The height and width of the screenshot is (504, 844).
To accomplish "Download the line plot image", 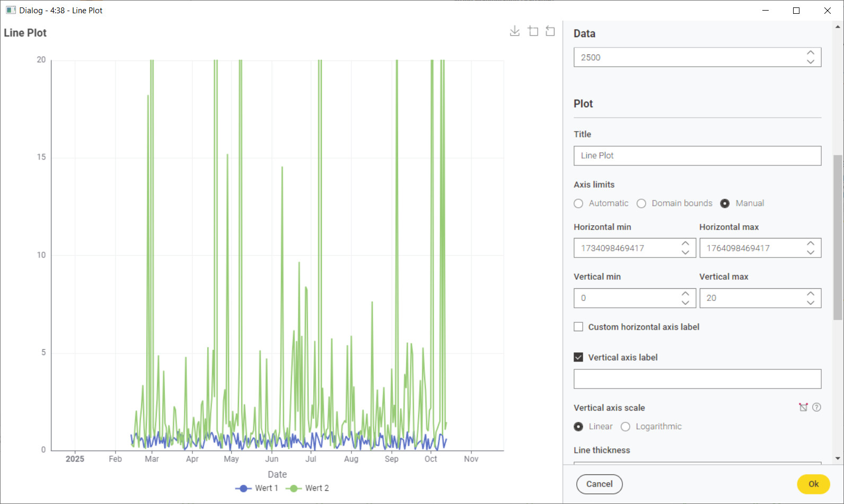I will [x=514, y=31].
